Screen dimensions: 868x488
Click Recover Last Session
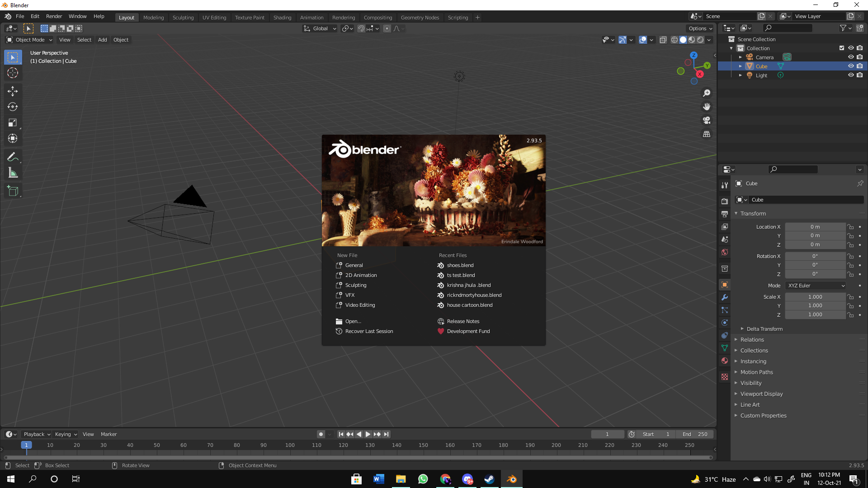369,331
